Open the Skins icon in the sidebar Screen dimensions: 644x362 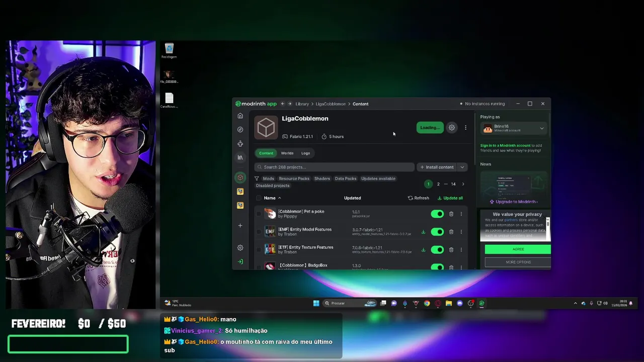(240, 144)
